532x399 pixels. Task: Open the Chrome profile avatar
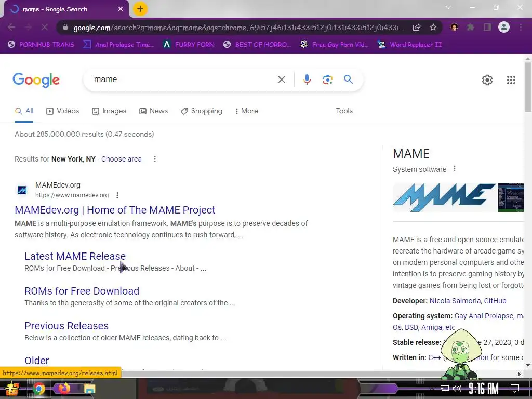(x=504, y=27)
